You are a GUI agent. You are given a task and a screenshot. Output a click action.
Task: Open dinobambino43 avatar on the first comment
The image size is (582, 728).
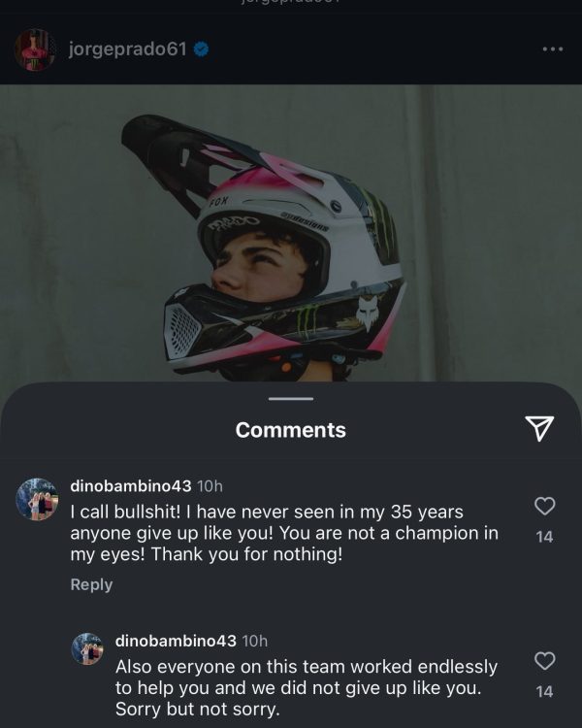38,499
